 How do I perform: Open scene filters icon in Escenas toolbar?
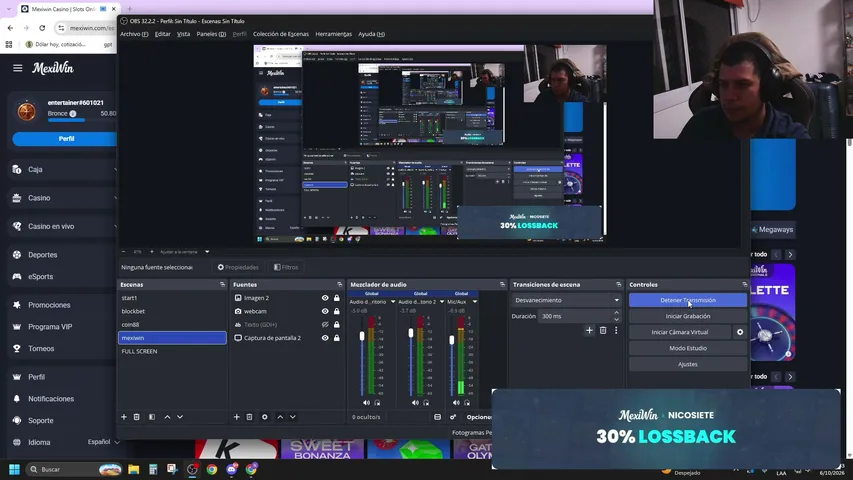tap(152, 417)
